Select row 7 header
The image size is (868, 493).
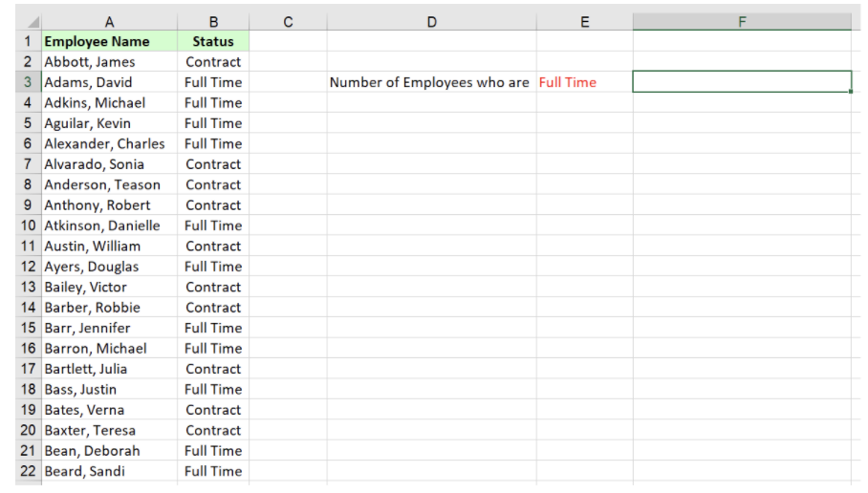pyautogui.click(x=28, y=163)
